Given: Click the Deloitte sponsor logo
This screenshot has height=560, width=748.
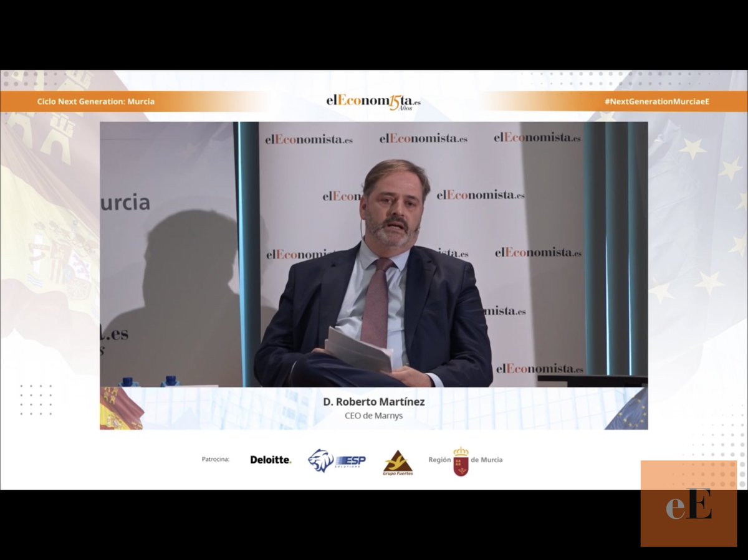Looking at the screenshot, I should [271, 460].
